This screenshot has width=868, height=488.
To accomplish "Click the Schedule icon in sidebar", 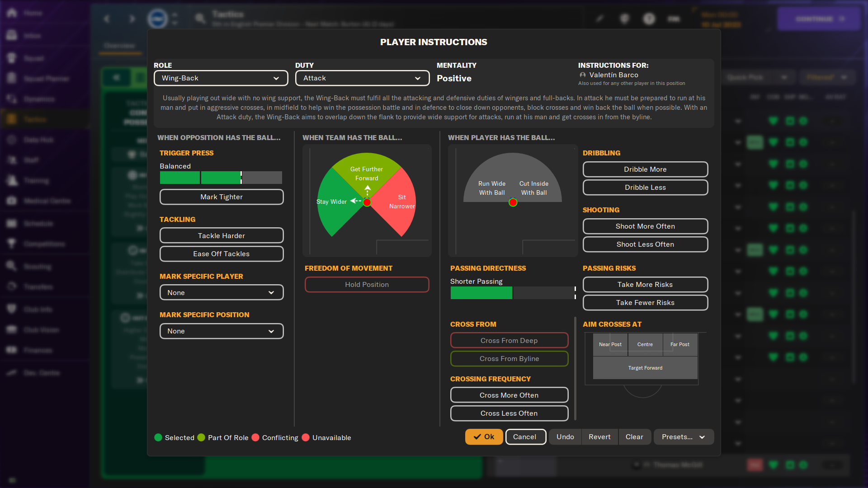I will [x=12, y=223].
